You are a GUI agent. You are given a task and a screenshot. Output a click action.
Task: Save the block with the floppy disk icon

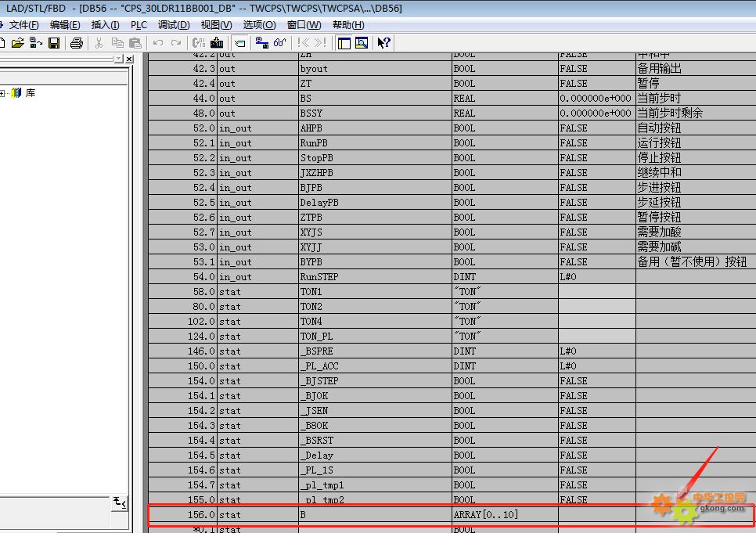click(x=54, y=43)
